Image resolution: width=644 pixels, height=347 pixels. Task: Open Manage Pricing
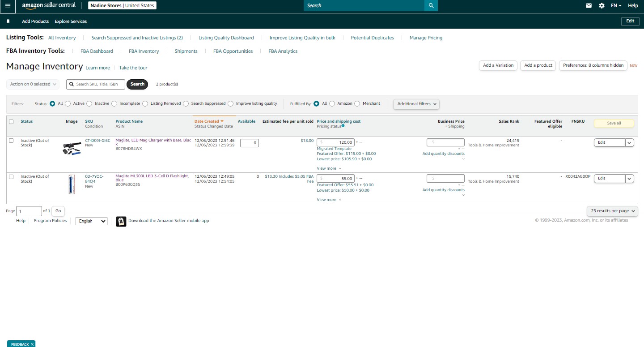click(426, 38)
